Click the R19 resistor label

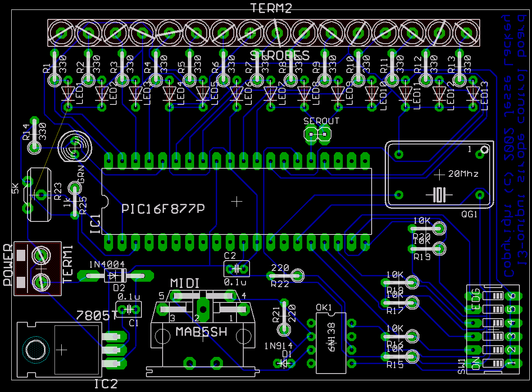[422, 257]
